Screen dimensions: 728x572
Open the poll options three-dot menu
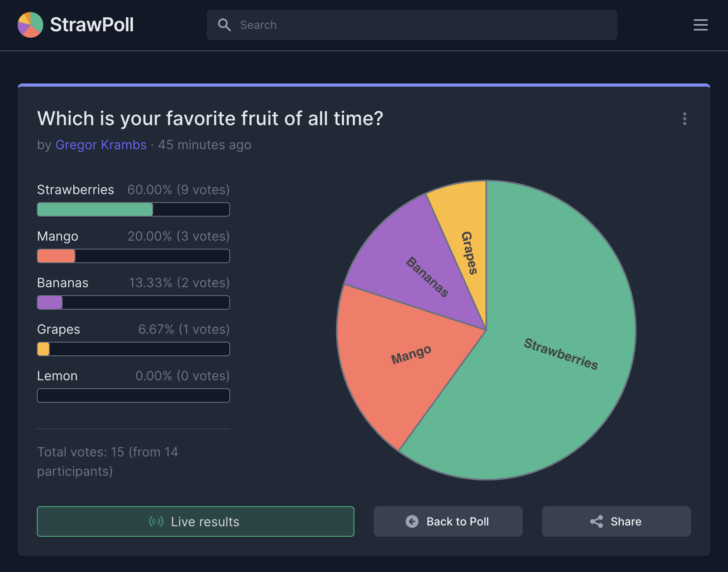click(684, 119)
